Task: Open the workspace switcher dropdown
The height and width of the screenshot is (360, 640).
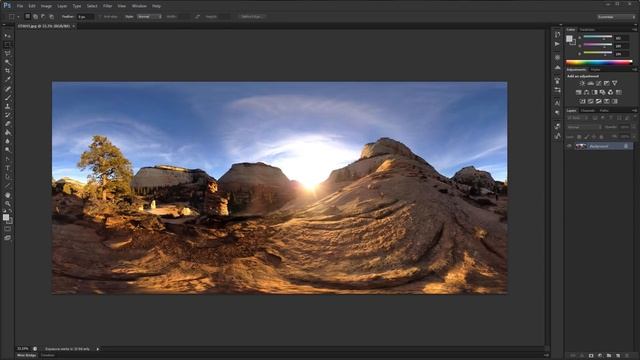Action: tap(616, 17)
